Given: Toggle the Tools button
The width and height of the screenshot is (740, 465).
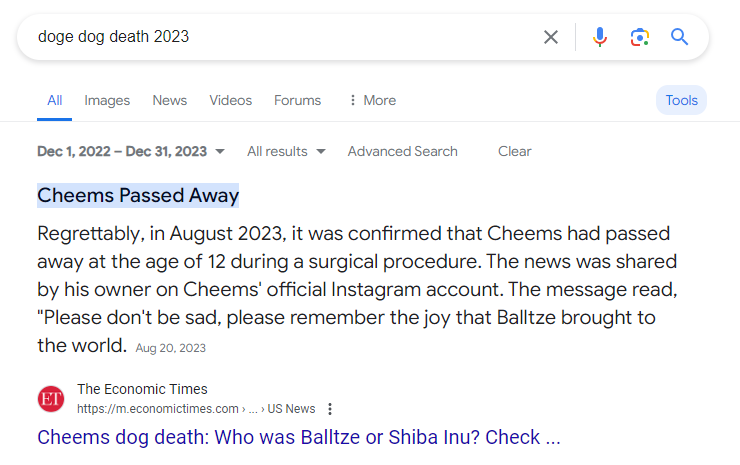Looking at the screenshot, I should [681, 100].
